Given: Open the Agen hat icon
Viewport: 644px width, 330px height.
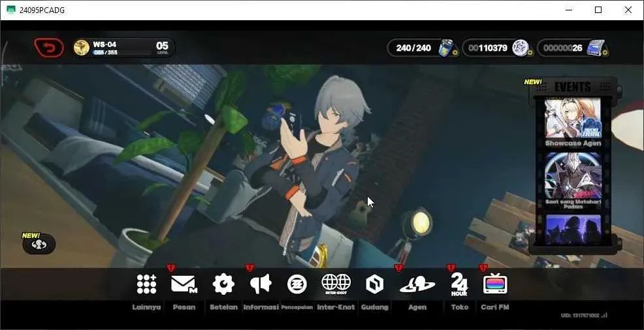Looking at the screenshot, I should point(417,284).
